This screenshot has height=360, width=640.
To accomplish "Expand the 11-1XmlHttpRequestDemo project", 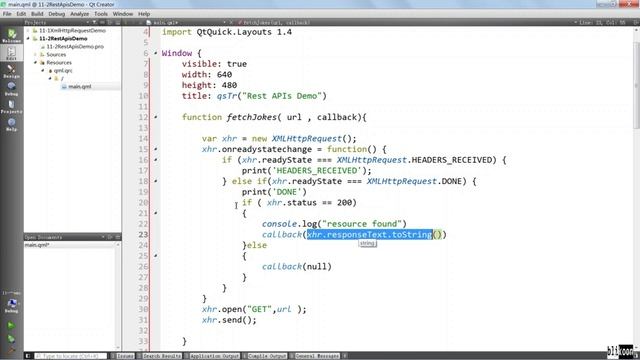I will pos(28,31).
